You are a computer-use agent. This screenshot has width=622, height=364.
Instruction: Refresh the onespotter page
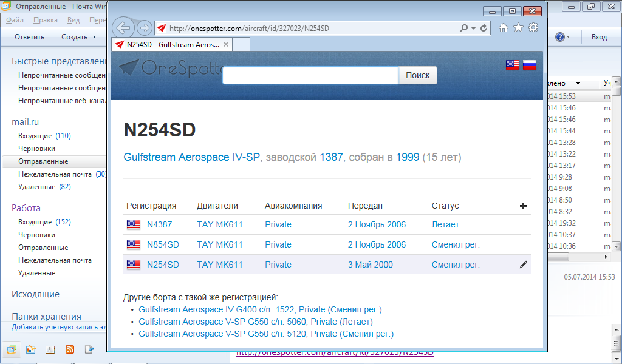pyautogui.click(x=484, y=28)
